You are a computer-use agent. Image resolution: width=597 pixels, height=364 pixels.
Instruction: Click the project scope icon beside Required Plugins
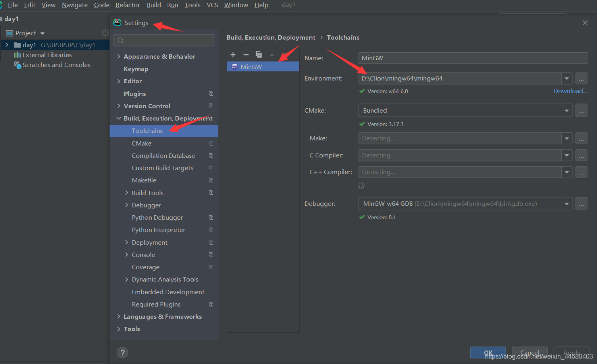click(211, 304)
